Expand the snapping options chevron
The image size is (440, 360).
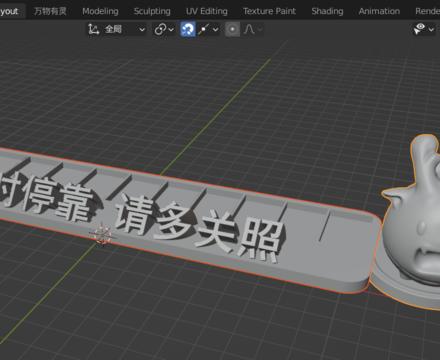tap(216, 30)
